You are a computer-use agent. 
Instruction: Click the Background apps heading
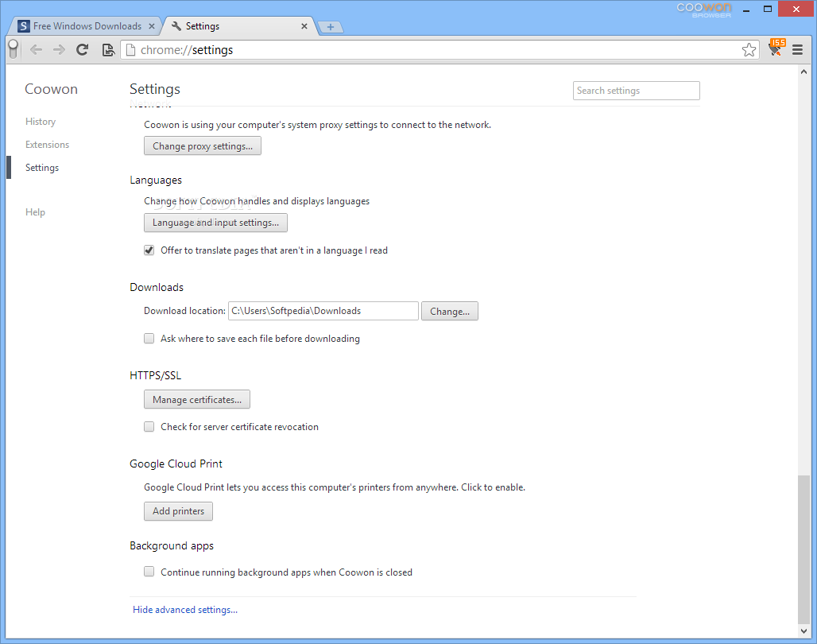[x=172, y=545]
